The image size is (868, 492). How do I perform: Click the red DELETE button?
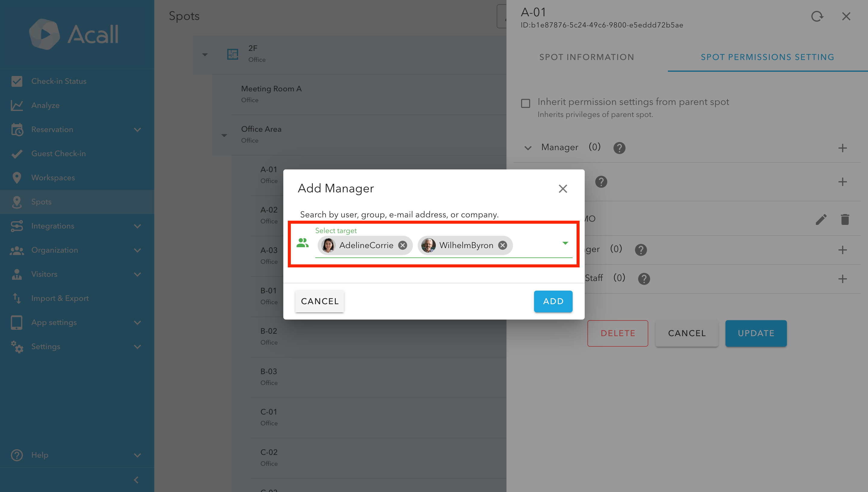617,333
